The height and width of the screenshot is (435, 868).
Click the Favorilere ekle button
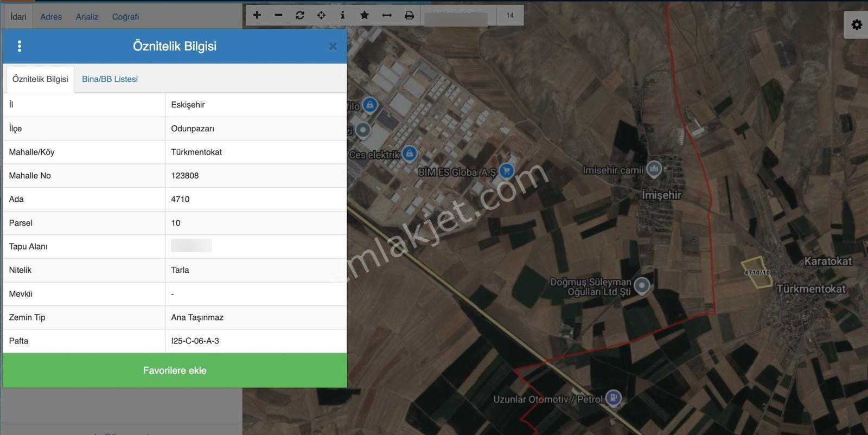pyautogui.click(x=175, y=370)
